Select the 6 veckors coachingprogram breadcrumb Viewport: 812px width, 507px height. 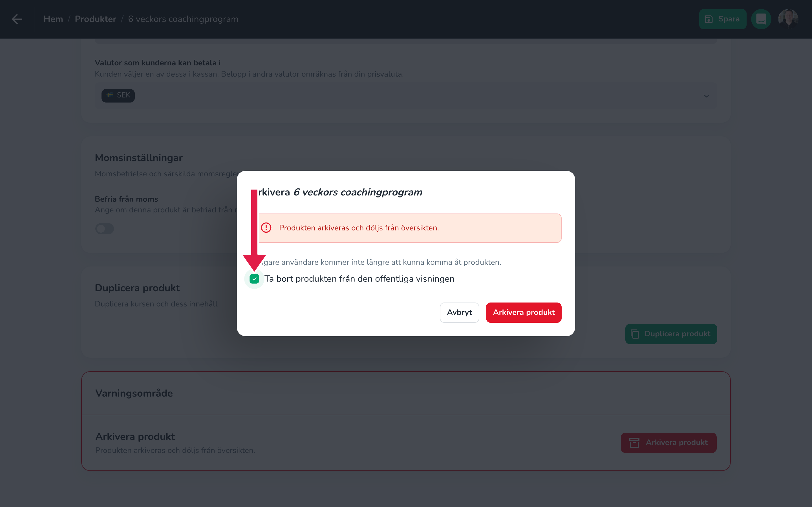click(x=183, y=19)
